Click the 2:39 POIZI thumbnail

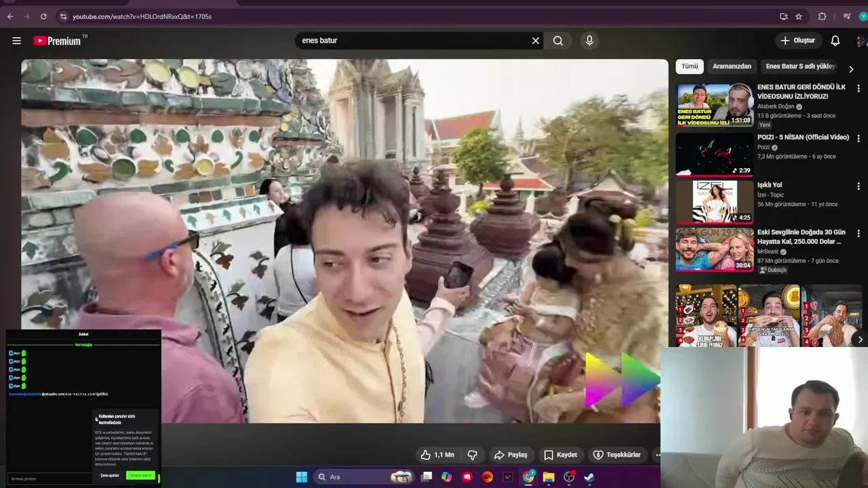714,154
